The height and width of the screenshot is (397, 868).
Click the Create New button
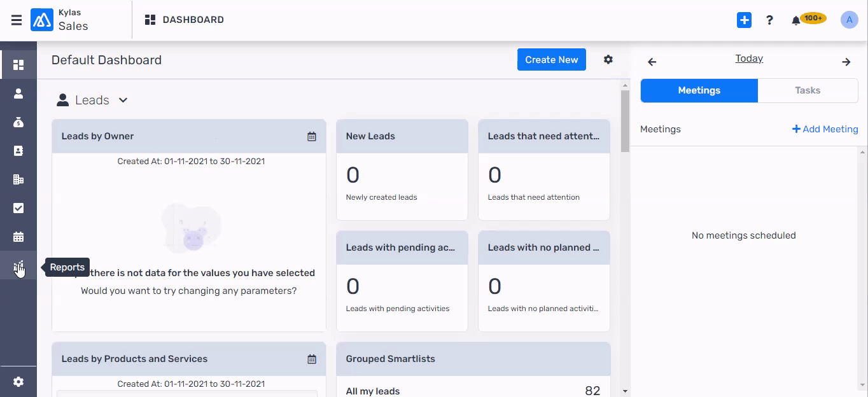(552, 60)
